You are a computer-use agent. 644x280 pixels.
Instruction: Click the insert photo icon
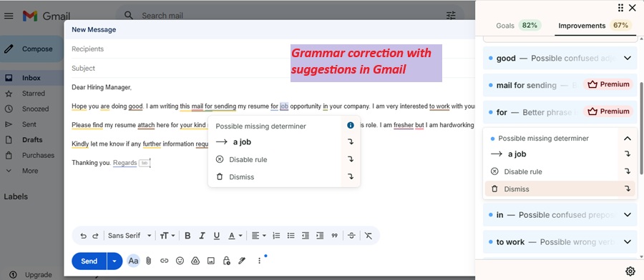(x=211, y=261)
